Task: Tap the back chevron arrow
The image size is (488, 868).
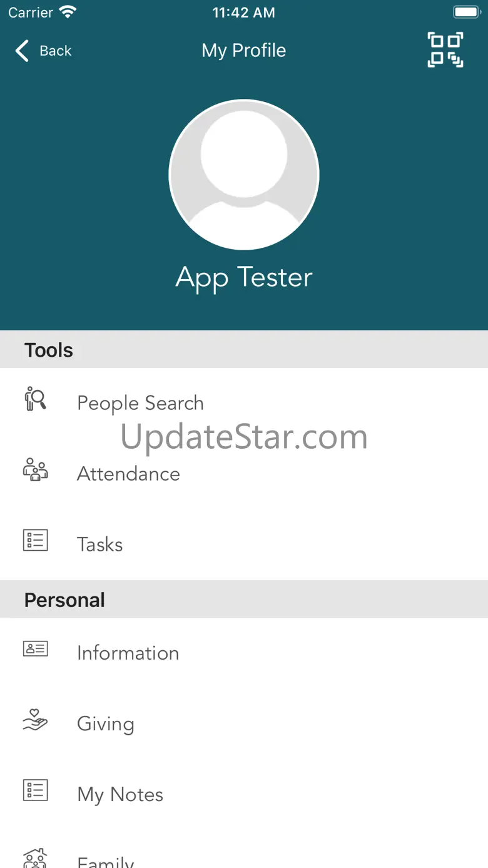Action: pyautogui.click(x=22, y=51)
